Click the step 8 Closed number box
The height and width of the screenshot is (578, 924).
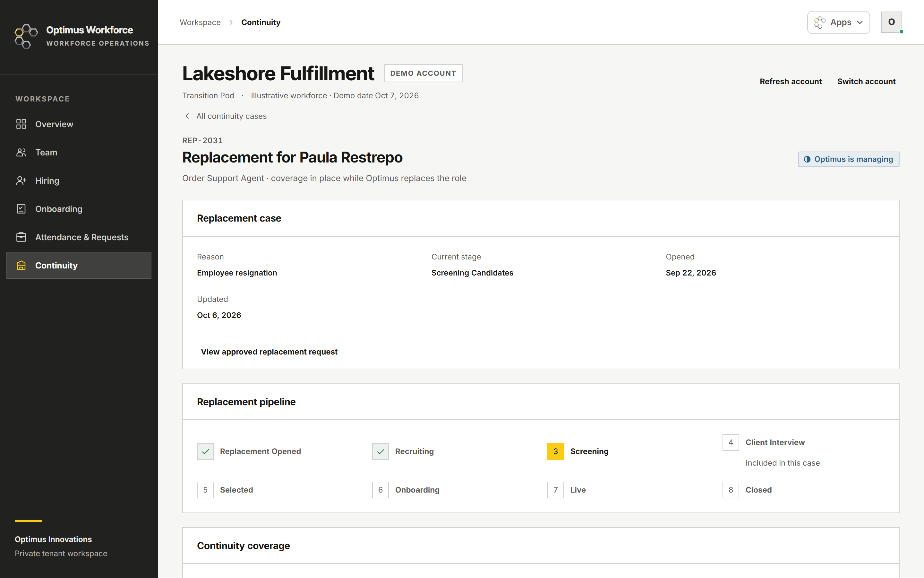click(x=731, y=490)
